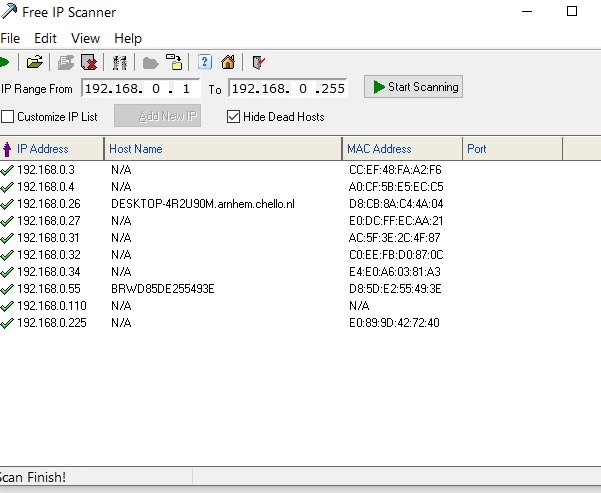Screen dimensions: 601x493
Task: Click the Scan Finish! status bar text
Action: [33, 477]
